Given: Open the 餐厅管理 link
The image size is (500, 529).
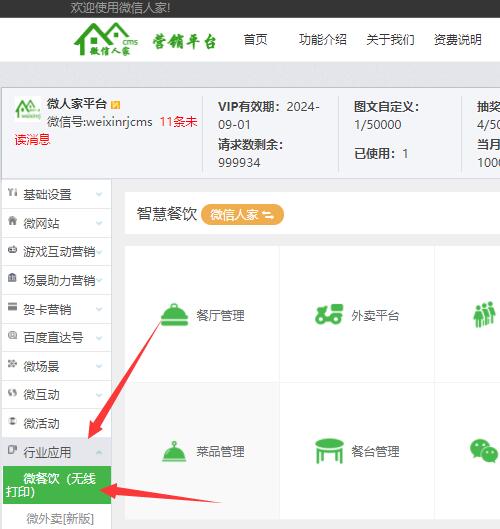Looking at the screenshot, I should (x=220, y=315).
